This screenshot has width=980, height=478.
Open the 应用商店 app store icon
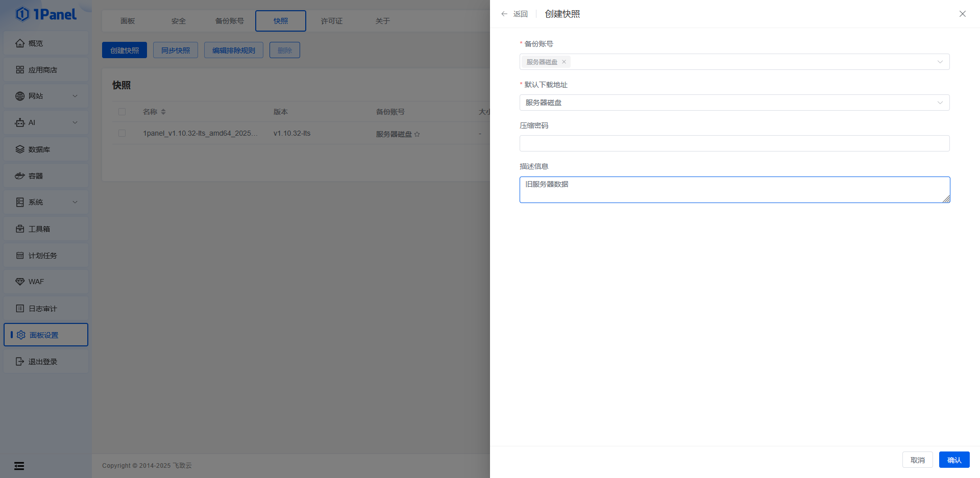point(20,70)
